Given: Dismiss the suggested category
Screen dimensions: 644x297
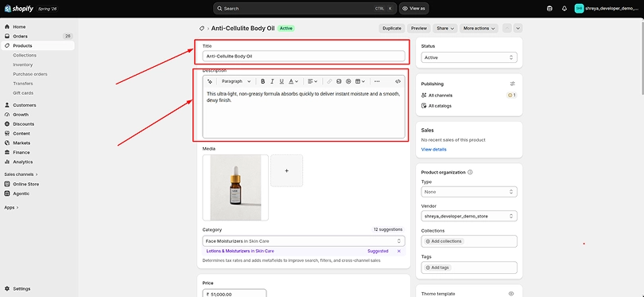Looking at the screenshot, I should pos(399,251).
